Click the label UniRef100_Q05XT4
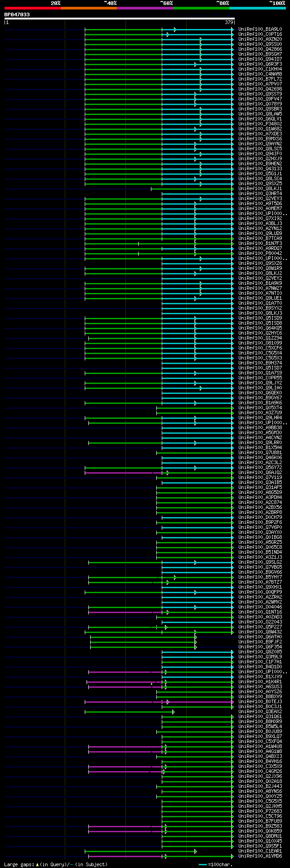The height and width of the screenshot is (868, 290). [260, 408]
